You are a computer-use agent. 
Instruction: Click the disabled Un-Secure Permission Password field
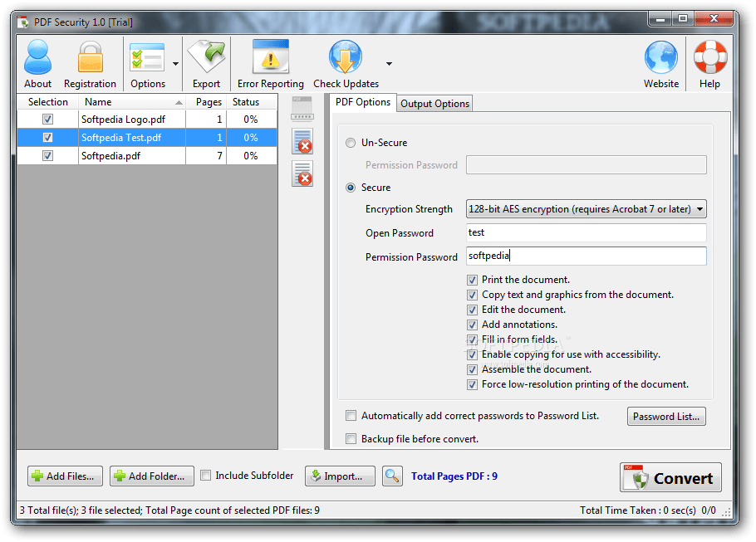[587, 165]
